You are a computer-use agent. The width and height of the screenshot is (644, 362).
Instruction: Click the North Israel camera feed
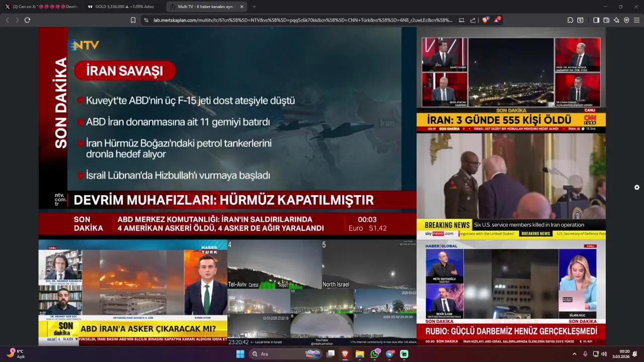point(369,264)
